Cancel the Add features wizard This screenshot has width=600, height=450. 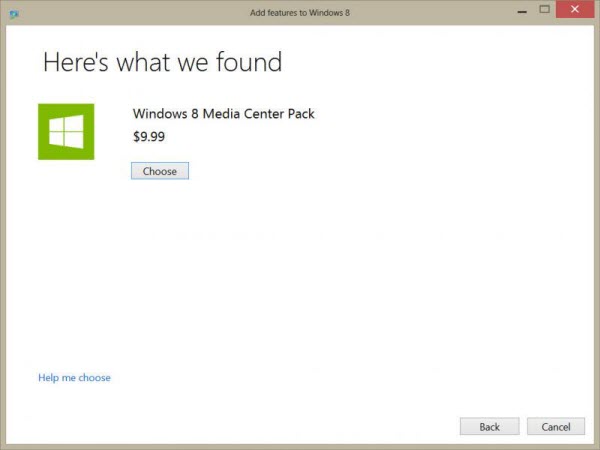[556, 426]
